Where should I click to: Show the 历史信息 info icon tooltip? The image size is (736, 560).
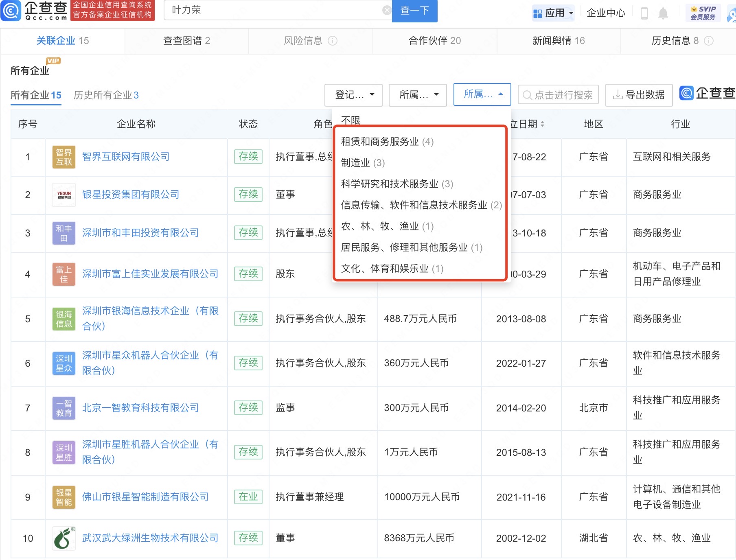click(709, 41)
